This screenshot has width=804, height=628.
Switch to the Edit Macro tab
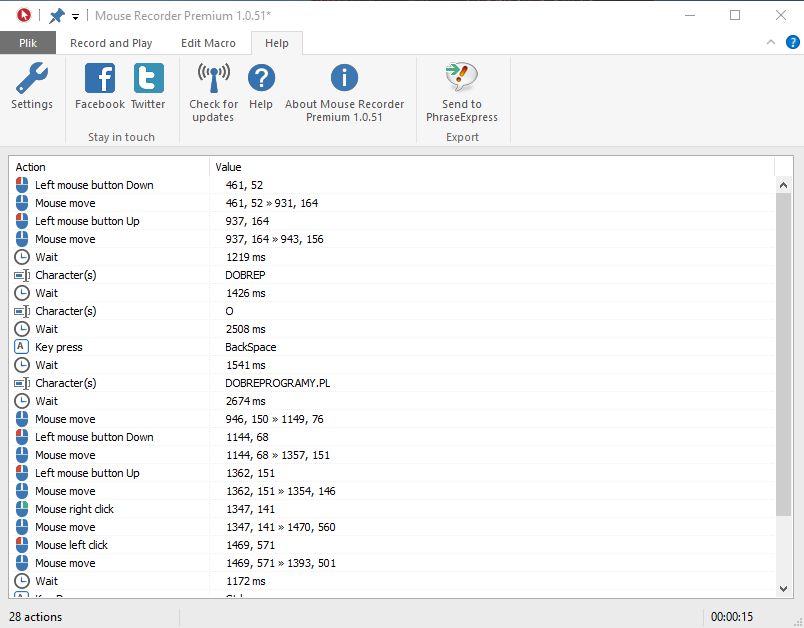[x=208, y=43]
